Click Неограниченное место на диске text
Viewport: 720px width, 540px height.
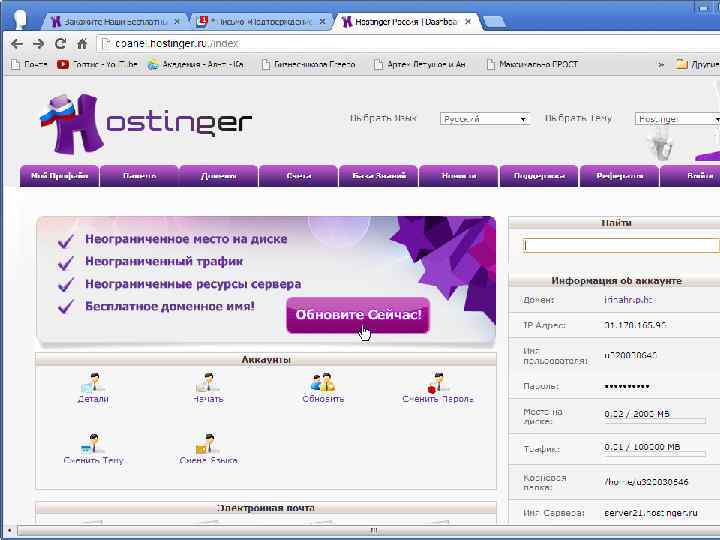point(186,239)
